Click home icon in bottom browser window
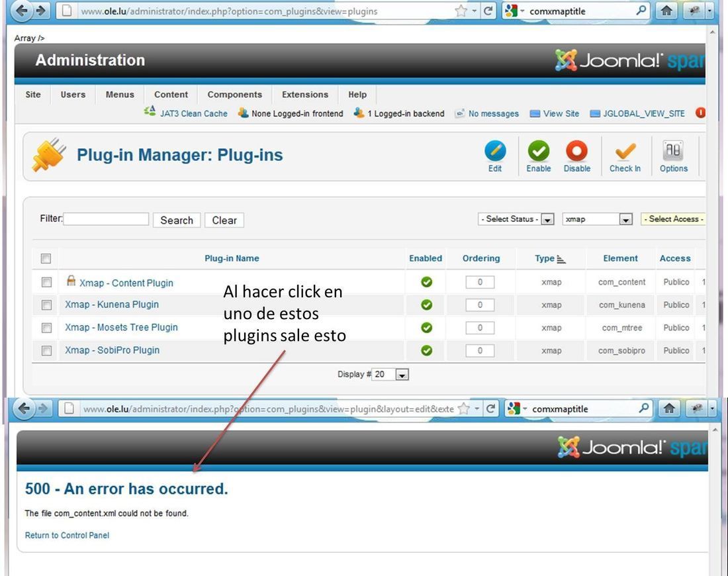 click(x=669, y=408)
